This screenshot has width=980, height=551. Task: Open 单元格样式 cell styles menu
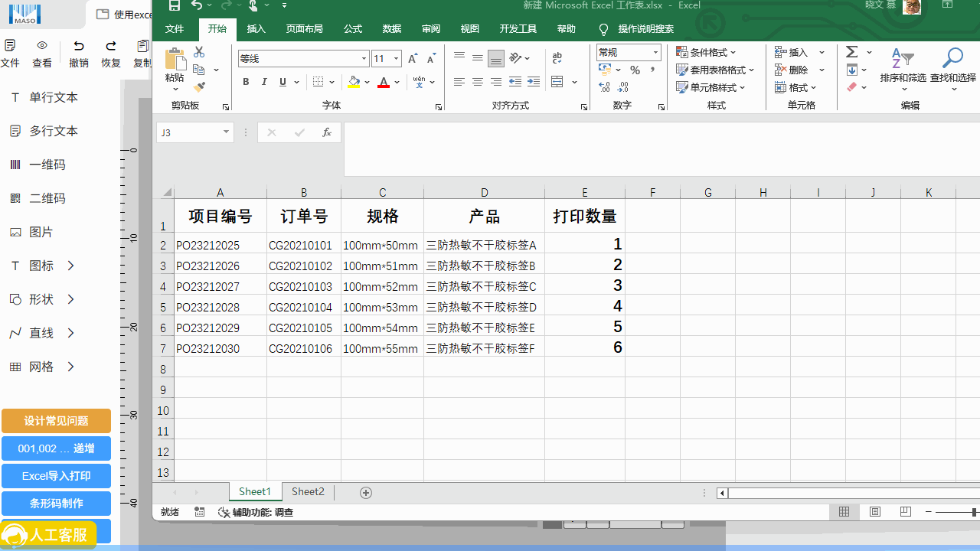point(710,87)
